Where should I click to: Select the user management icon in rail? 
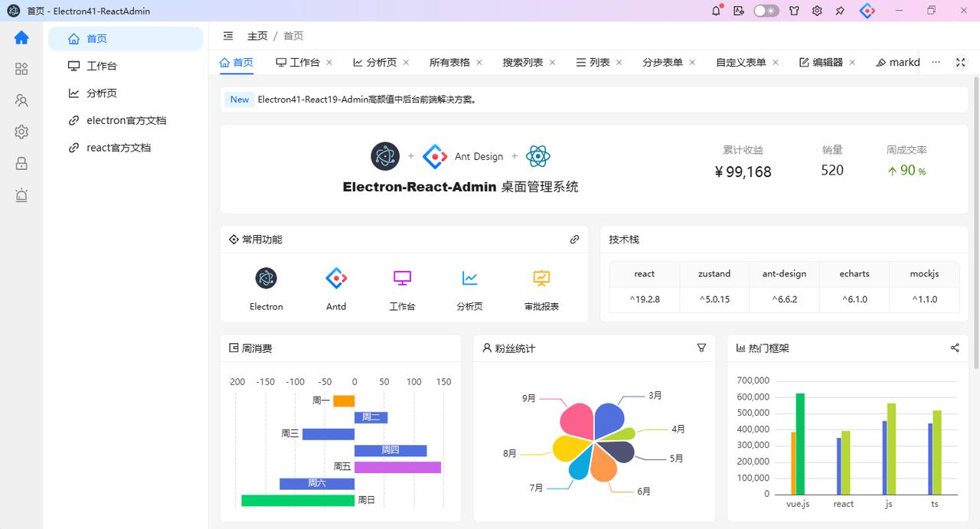point(21,100)
